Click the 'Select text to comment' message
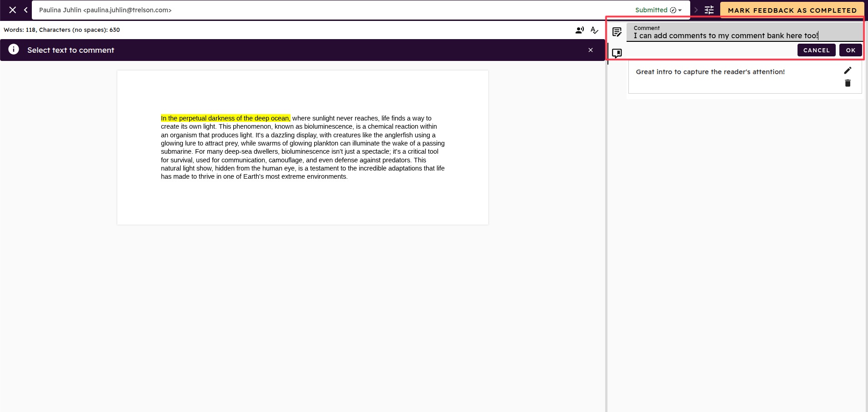868x412 pixels. tap(70, 50)
